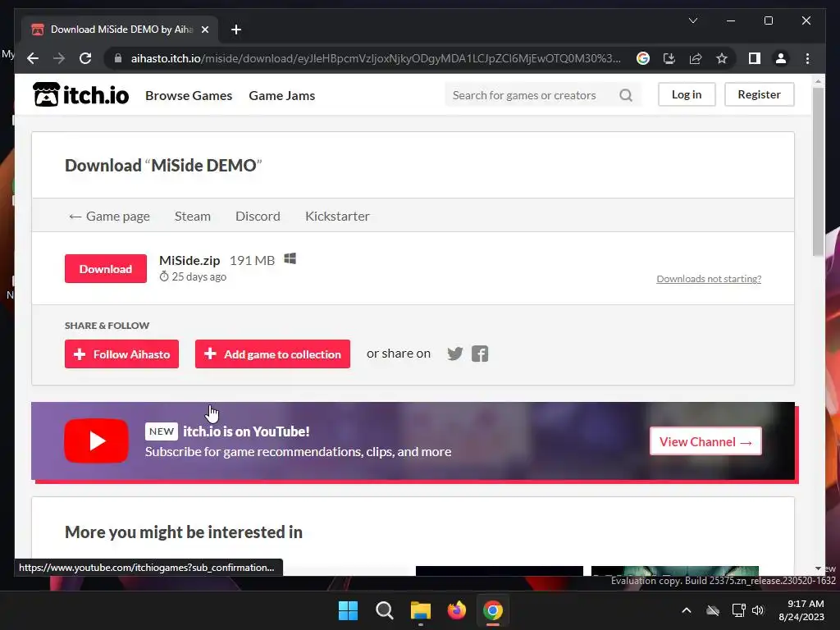Click the Windows platform icon next to MiSide.zip

click(290, 258)
